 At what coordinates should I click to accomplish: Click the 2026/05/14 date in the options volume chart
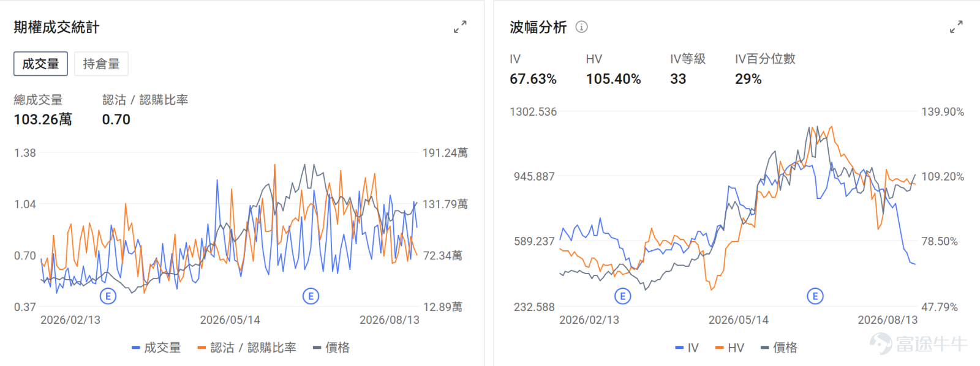point(230,319)
